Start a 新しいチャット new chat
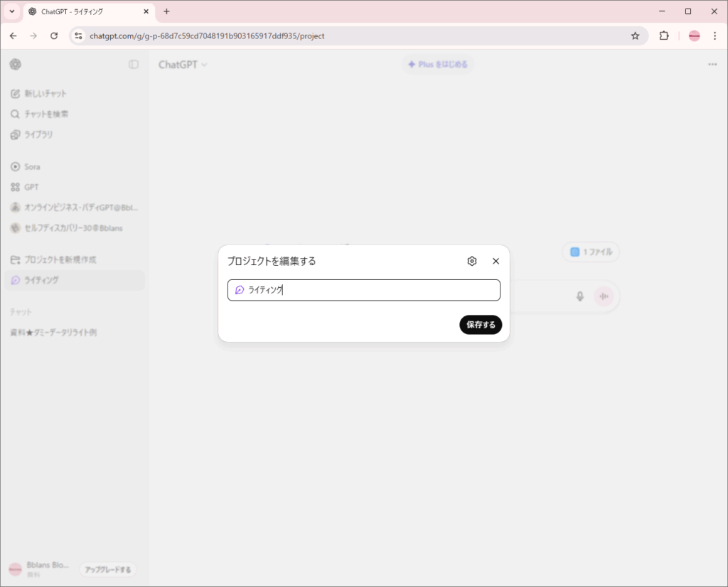 pyautogui.click(x=45, y=93)
